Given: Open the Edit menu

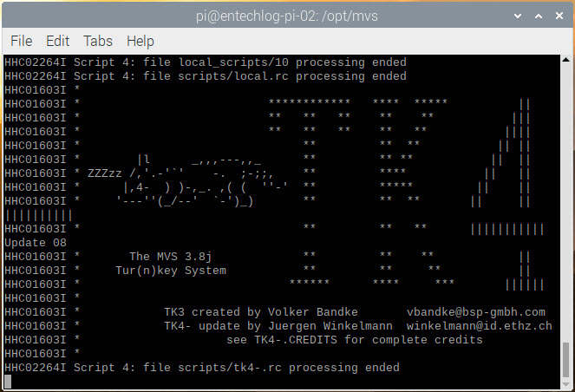Looking at the screenshot, I should [x=57, y=41].
